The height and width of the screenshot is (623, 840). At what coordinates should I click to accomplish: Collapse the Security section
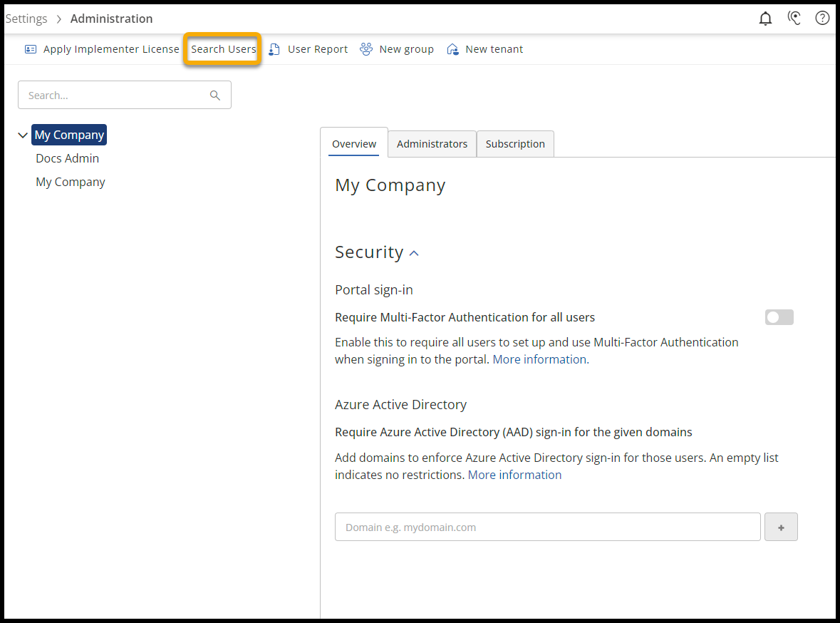point(414,253)
